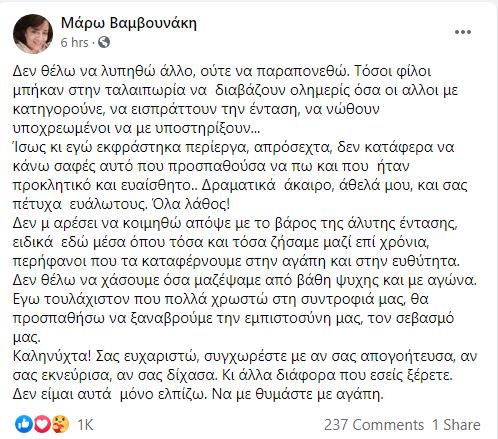Click the line starting Εγω τουλάχιστον που πολλά
The height and width of the screenshot is (439, 498).
click(x=221, y=299)
